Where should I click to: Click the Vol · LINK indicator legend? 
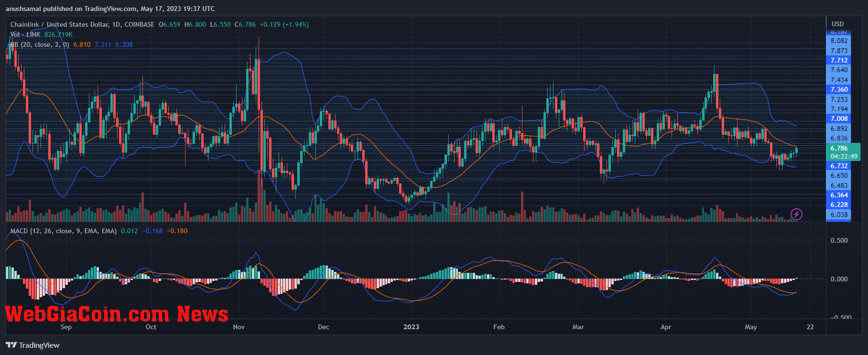(25, 34)
